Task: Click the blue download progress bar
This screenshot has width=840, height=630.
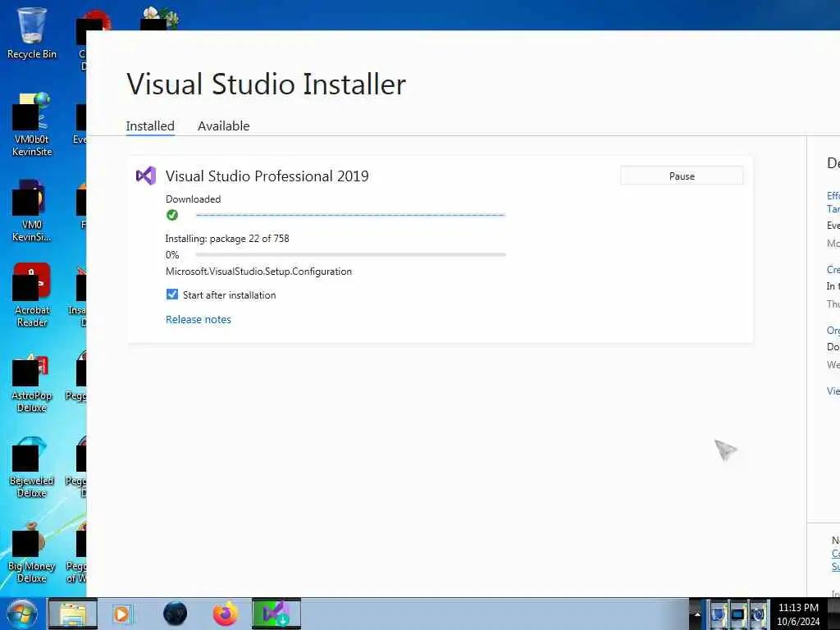Action: [350, 215]
